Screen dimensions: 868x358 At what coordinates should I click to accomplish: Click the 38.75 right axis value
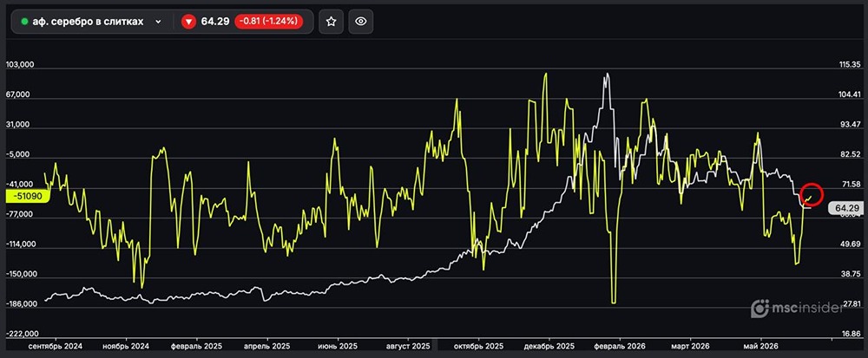(x=851, y=273)
